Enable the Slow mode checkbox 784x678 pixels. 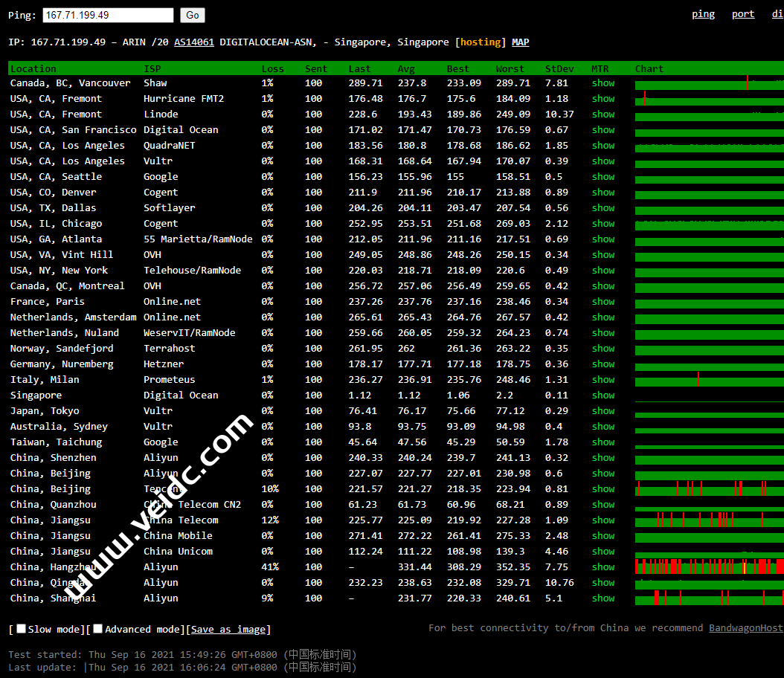click(x=22, y=629)
